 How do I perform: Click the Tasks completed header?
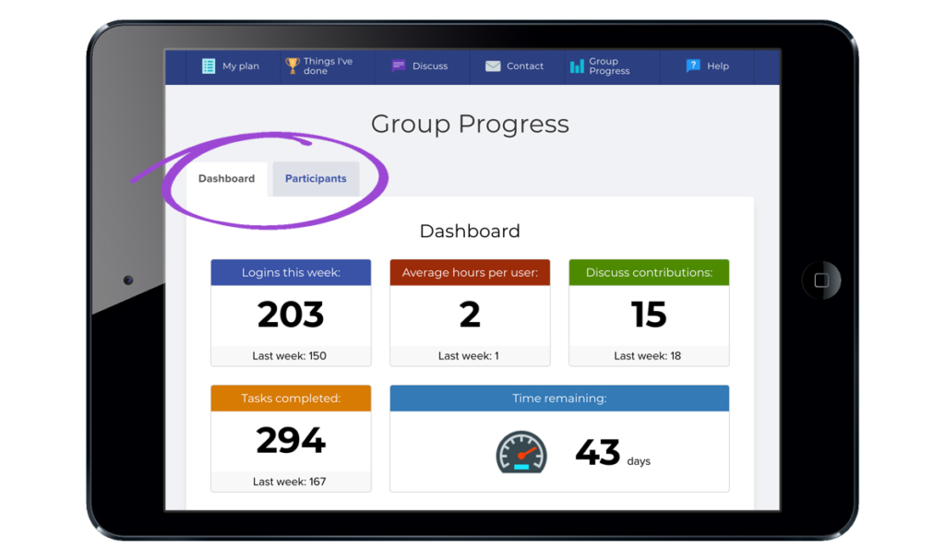point(291,399)
